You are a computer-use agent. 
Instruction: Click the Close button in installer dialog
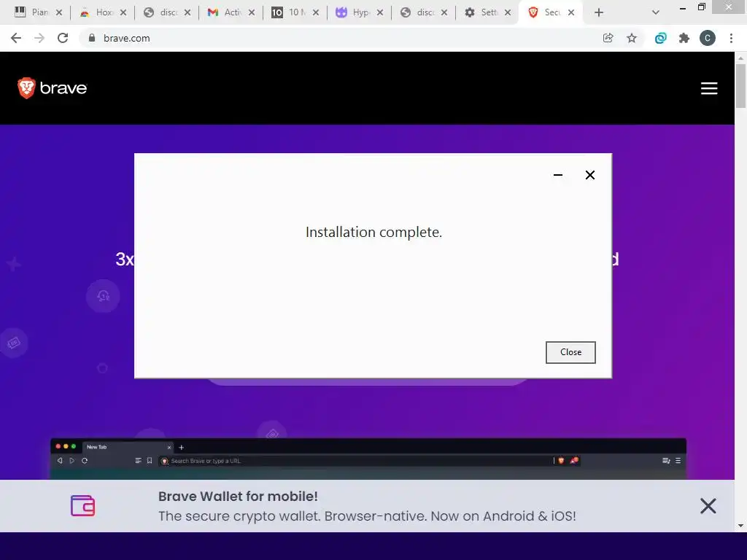(570, 352)
